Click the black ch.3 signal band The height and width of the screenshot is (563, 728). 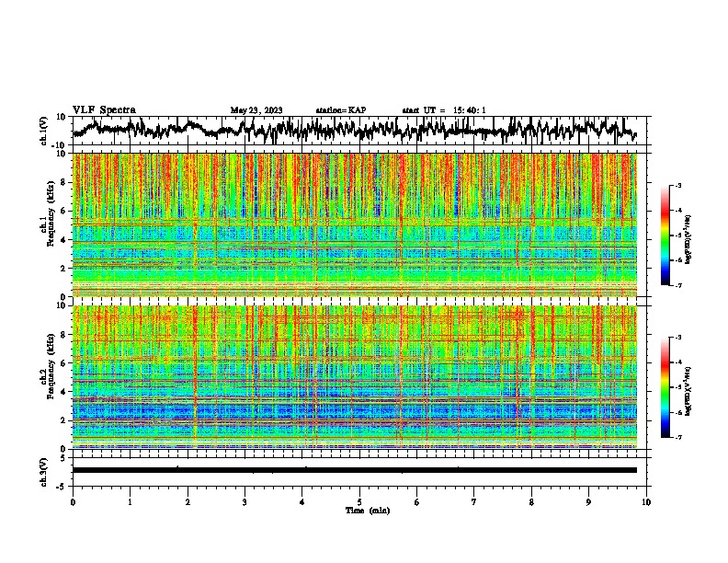coord(355,470)
